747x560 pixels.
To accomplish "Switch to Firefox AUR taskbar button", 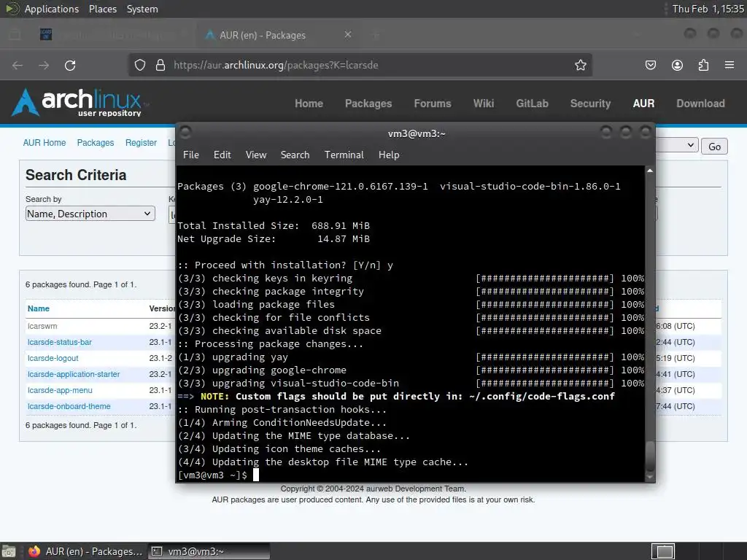I will pyautogui.click(x=85, y=551).
